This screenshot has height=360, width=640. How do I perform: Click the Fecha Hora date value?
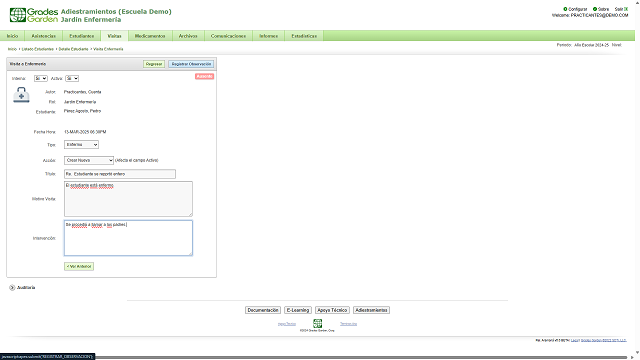pyautogui.click(x=85, y=132)
